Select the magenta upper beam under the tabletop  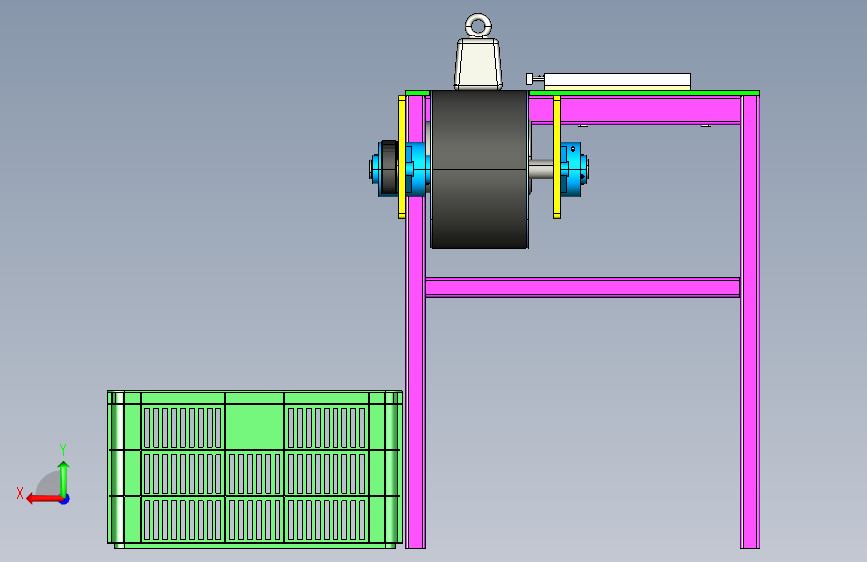(635, 110)
